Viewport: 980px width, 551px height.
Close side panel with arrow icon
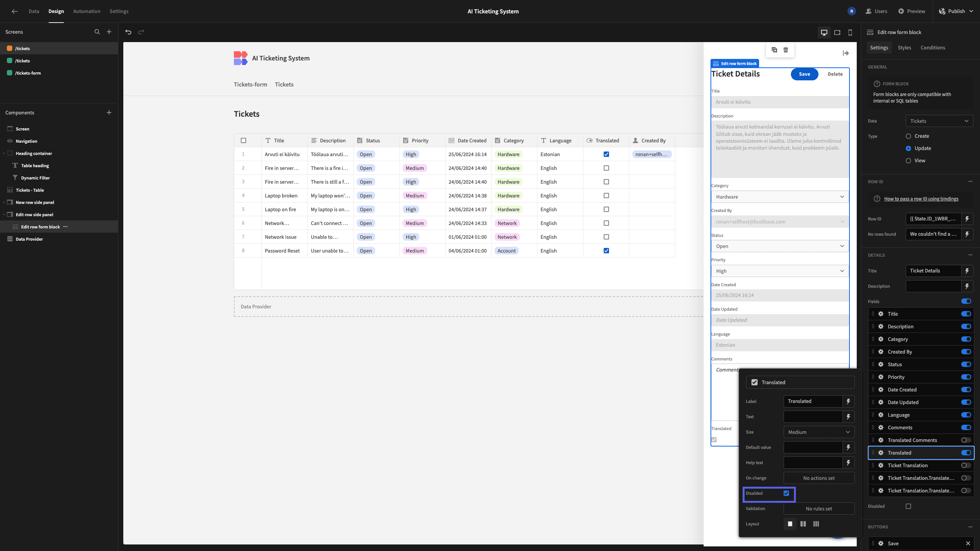(x=846, y=53)
